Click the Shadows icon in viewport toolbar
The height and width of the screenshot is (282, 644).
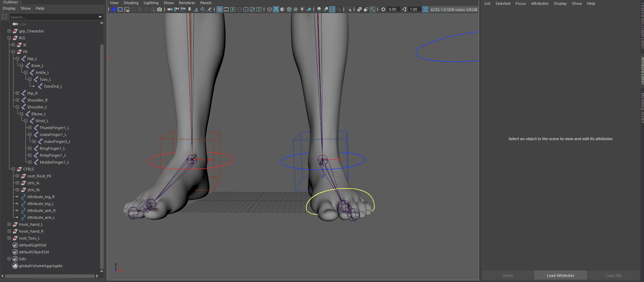click(x=309, y=9)
